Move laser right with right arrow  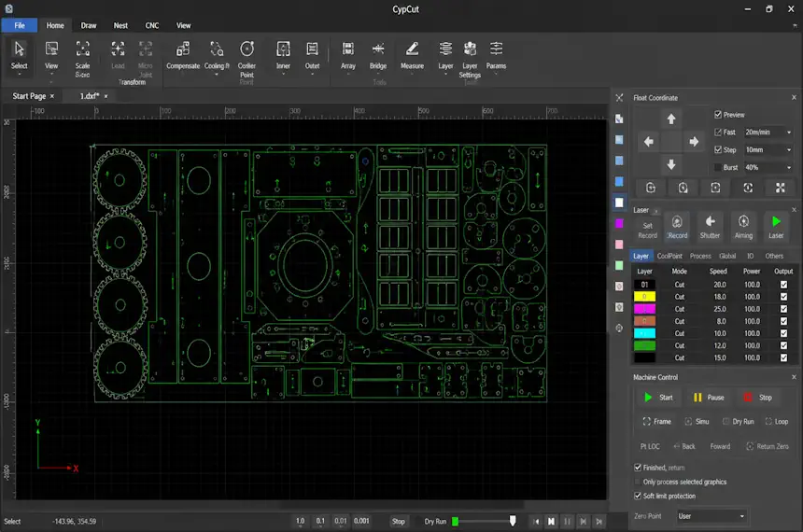[694, 142]
